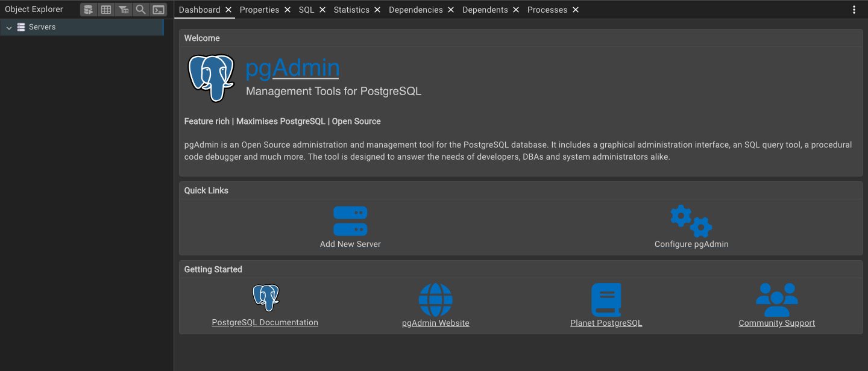Select the Servers item in Object Explorer
Image resolution: width=868 pixels, height=371 pixels.
coord(42,27)
